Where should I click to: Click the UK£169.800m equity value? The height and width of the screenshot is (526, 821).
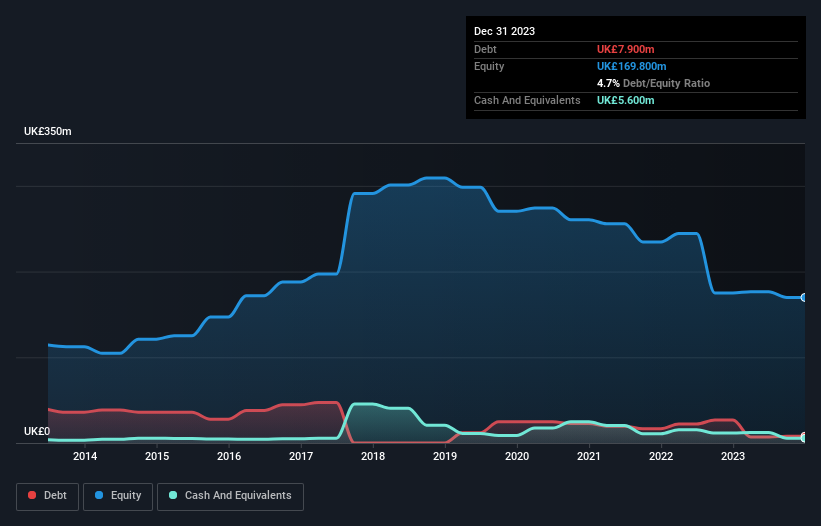coord(631,66)
